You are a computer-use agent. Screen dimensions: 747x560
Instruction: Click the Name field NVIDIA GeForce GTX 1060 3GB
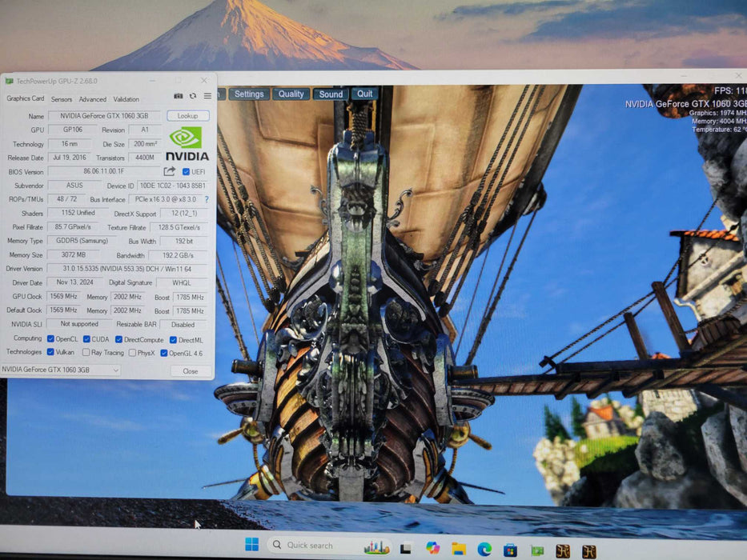(x=104, y=116)
